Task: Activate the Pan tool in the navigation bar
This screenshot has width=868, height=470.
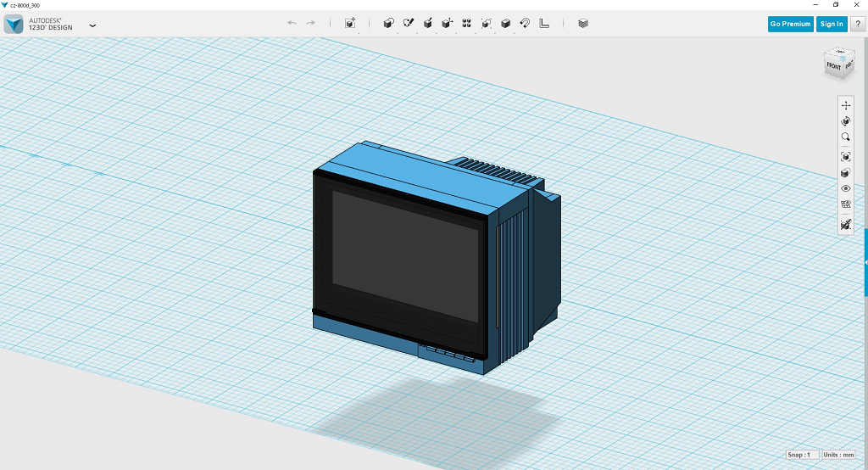Action: click(845, 105)
